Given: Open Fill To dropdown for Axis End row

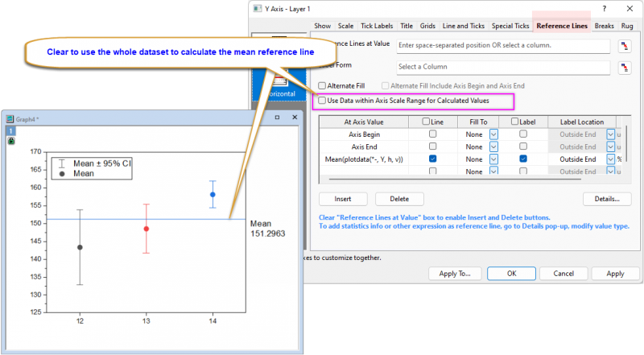Looking at the screenshot, I should coord(493,147).
